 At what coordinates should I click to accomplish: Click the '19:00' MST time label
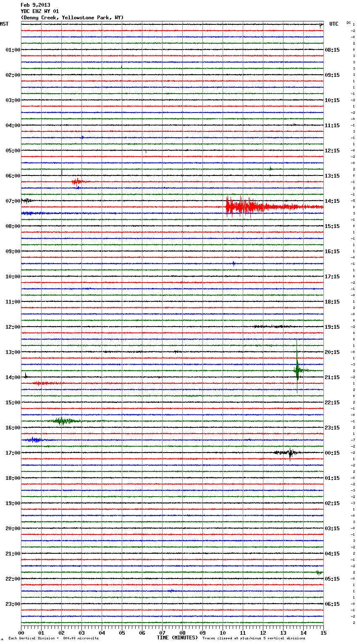click(13, 503)
